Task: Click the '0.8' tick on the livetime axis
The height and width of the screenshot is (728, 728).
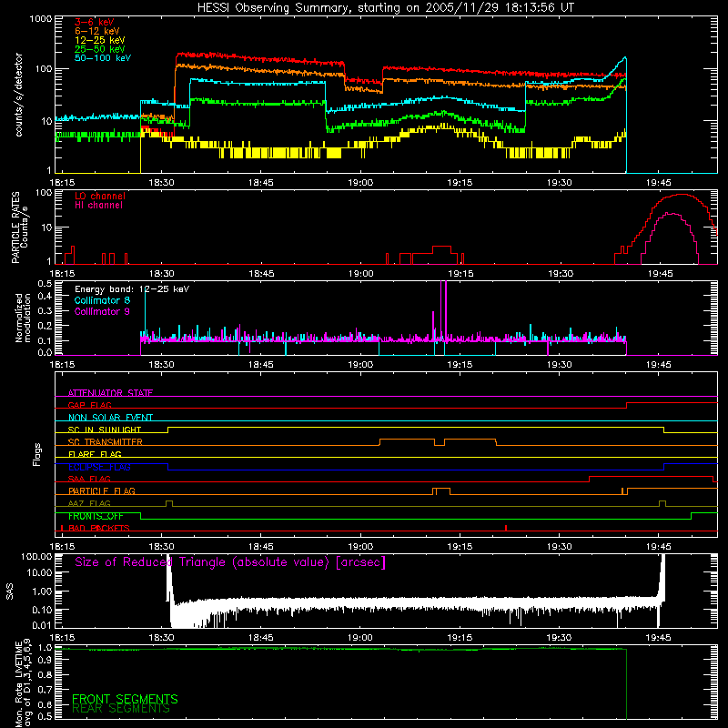Action: [45, 674]
